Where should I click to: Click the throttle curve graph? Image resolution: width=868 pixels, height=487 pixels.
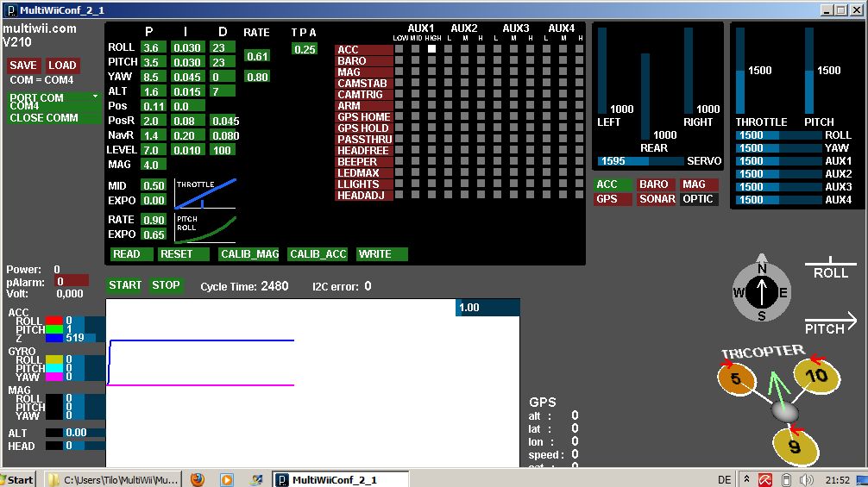tap(205, 193)
